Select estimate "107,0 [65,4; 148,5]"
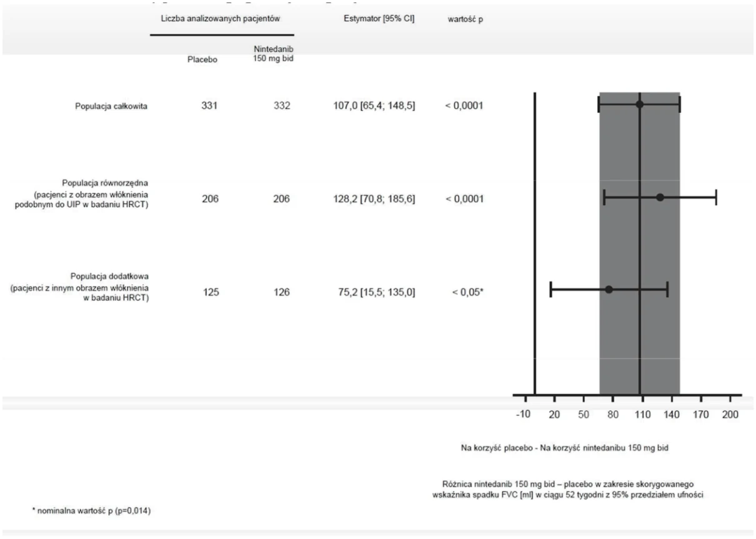This screenshot has width=756, height=539. coord(375,104)
